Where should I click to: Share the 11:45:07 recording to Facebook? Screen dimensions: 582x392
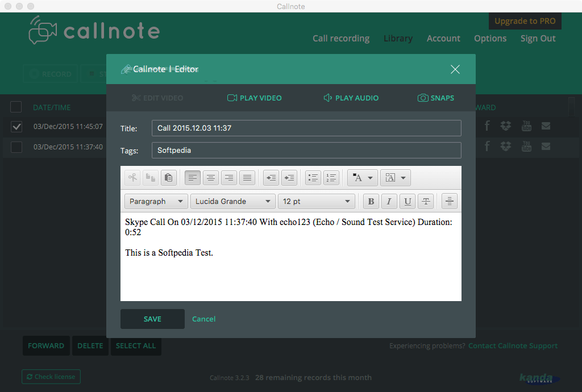[x=487, y=126]
